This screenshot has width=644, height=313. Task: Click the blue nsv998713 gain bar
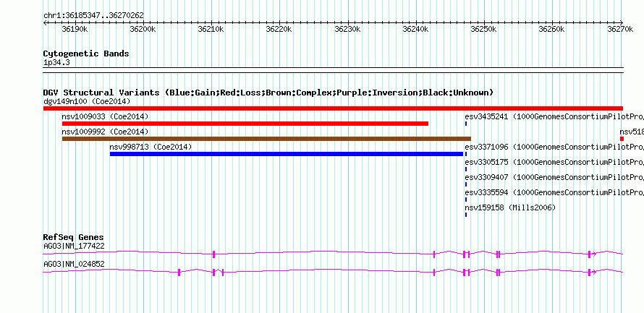point(287,154)
